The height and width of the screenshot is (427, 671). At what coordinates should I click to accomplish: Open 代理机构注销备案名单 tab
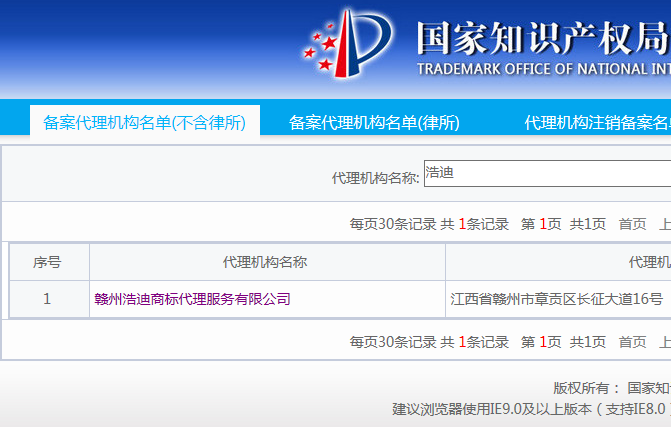tap(597, 123)
